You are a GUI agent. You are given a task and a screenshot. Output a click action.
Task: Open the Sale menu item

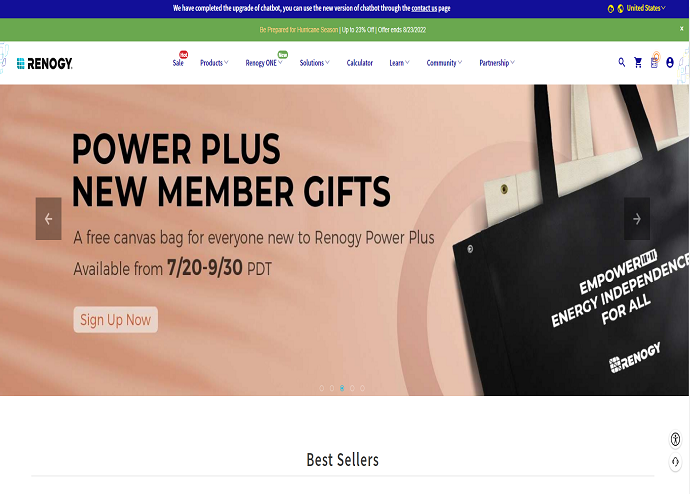click(x=178, y=63)
